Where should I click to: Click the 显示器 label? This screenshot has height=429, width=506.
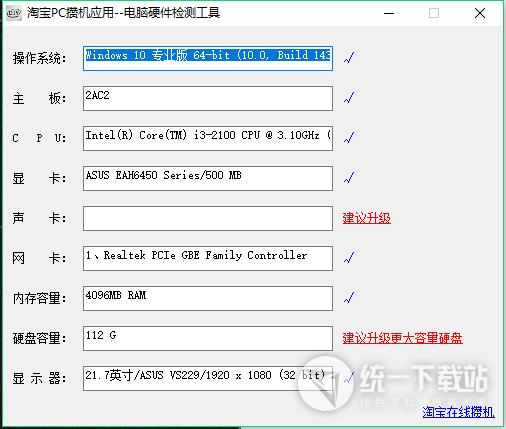click(x=40, y=378)
